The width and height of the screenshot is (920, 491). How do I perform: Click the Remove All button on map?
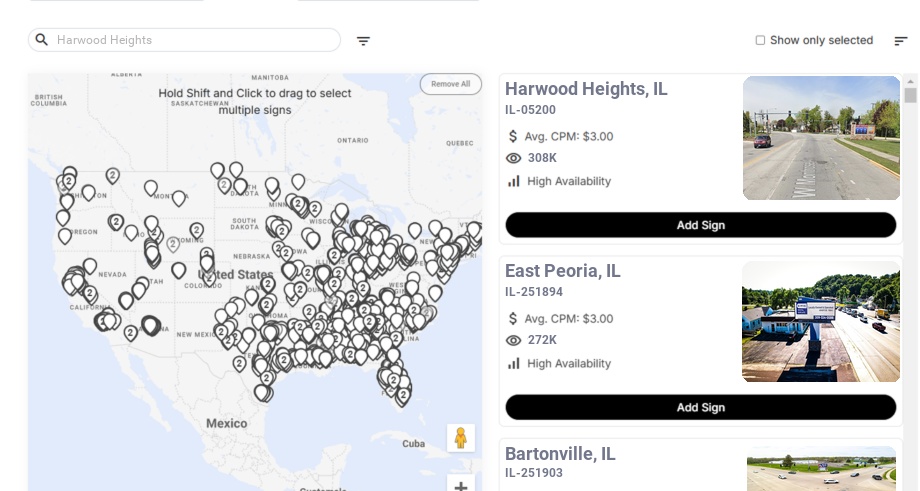[450, 84]
